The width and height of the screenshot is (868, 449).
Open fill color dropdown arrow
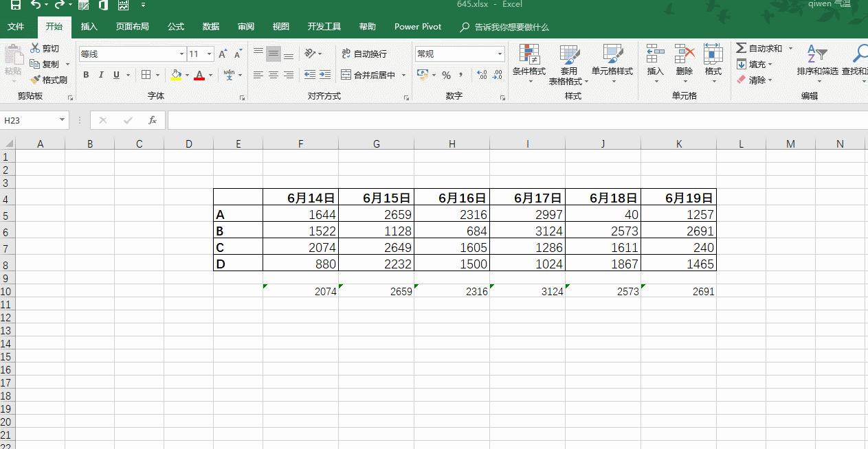pos(187,75)
